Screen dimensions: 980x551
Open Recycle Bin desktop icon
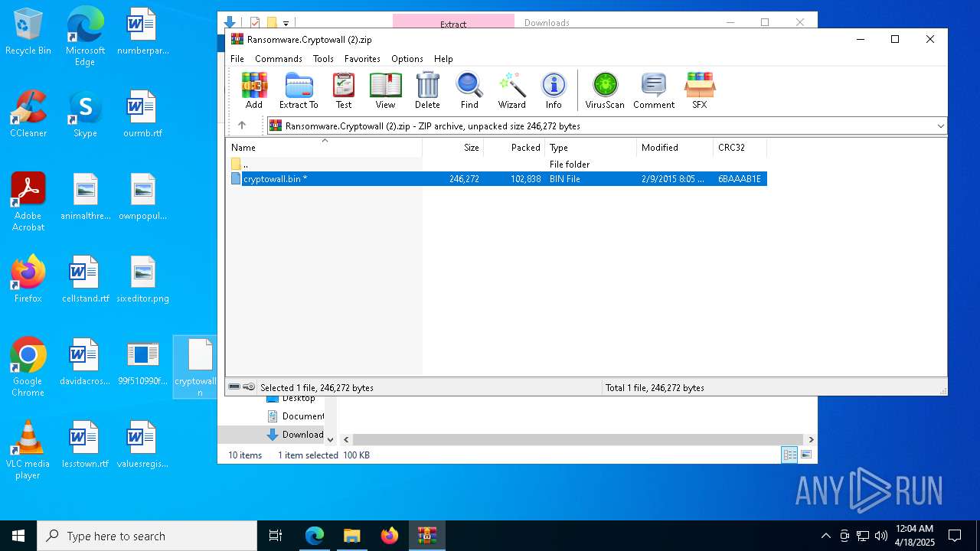[28, 32]
